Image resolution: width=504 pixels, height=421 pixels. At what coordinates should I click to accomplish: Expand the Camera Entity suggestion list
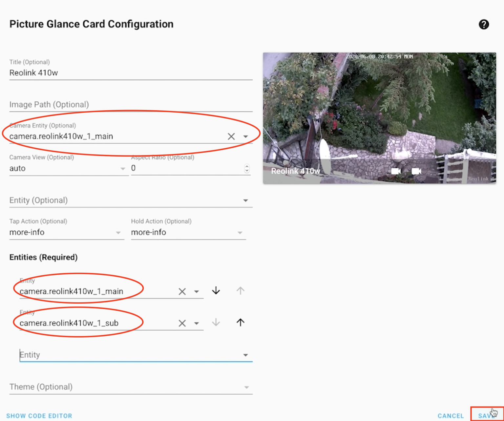(x=246, y=136)
